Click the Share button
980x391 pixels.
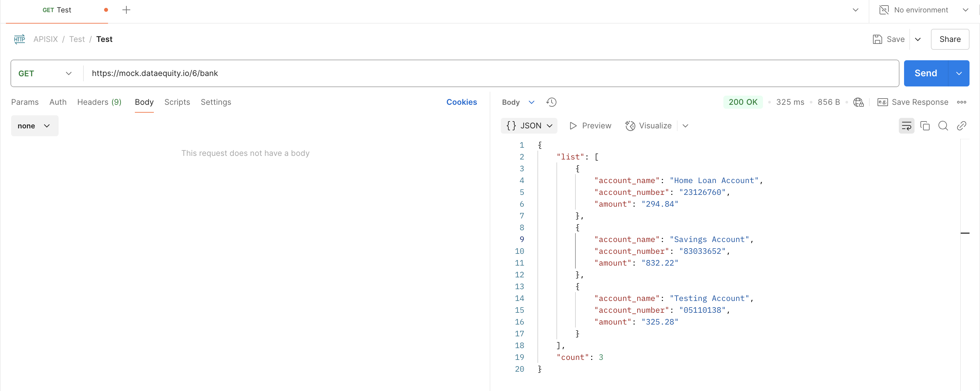tap(950, 39)
